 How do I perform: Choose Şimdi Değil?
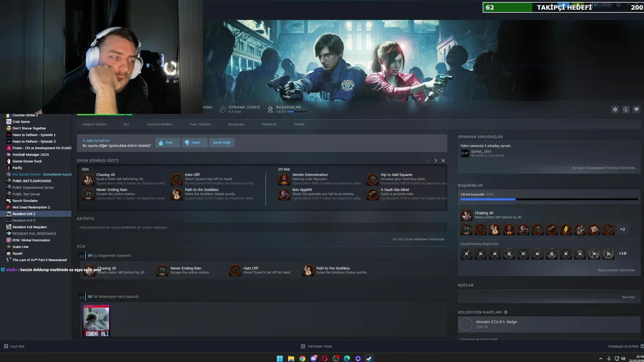[x=221, y=142]
